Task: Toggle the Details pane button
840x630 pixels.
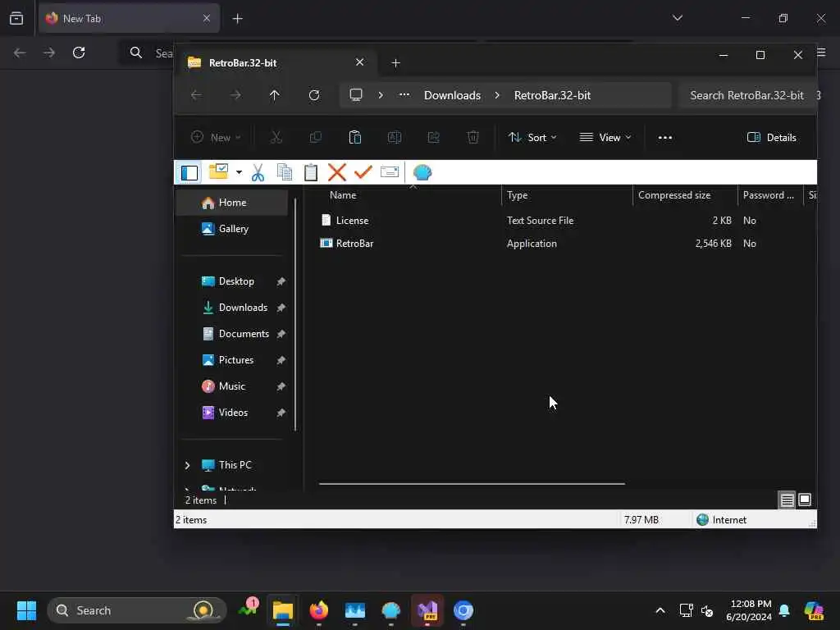Action: coord(771,138)
